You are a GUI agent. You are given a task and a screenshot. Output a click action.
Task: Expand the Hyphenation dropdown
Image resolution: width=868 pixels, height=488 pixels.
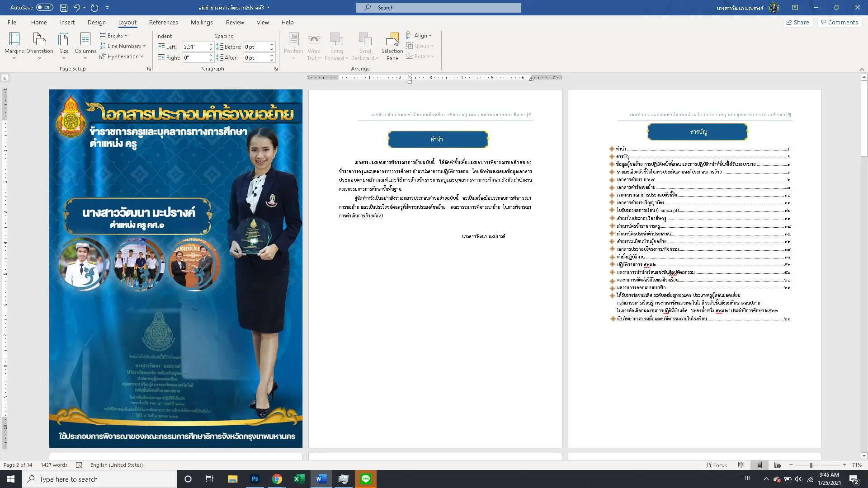pyautogui.click(x=121, y=56)
